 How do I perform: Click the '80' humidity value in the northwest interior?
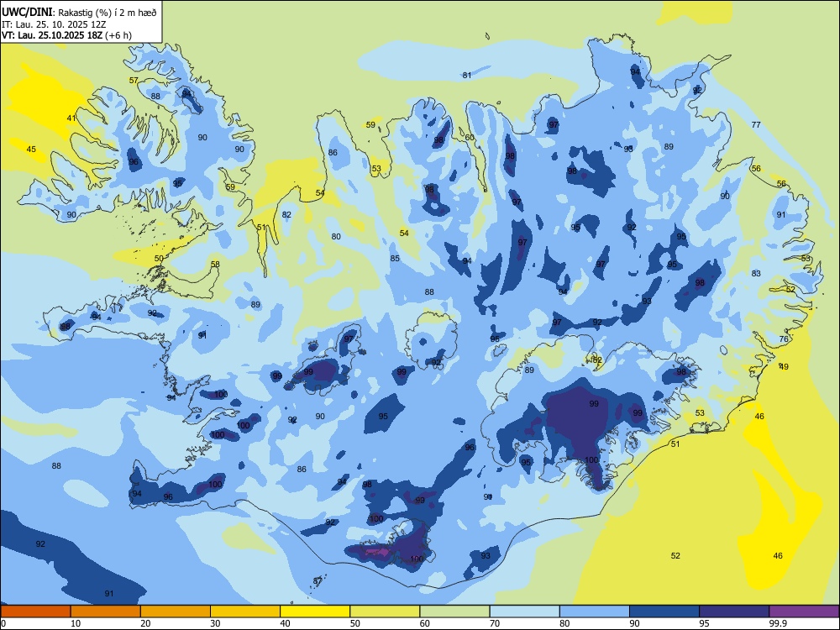click(336, 236)
